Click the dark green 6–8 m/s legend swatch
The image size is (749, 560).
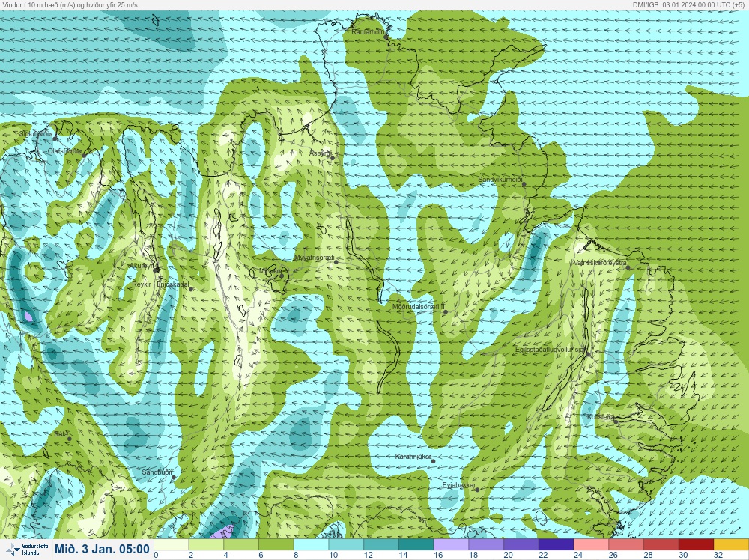click(x=276, y=544)
